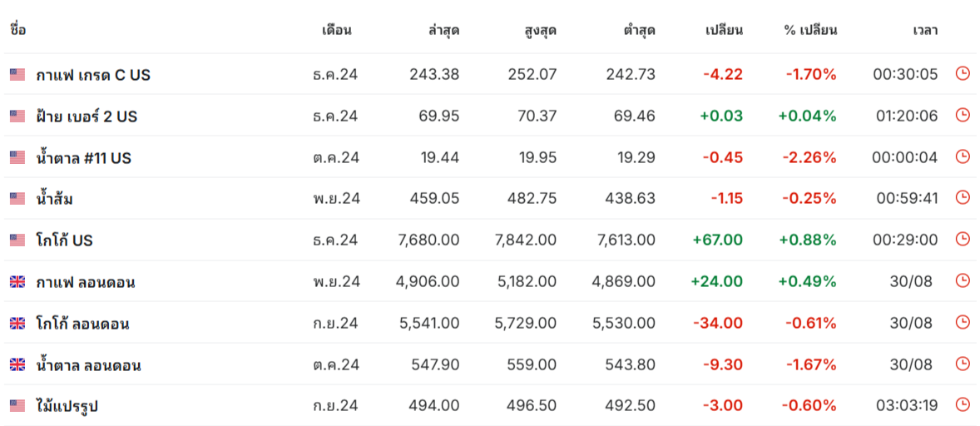
Task: Open the ฝ้าย เบอร์ 2 US link
Action: pyautogui.click(x=87, y=116)
